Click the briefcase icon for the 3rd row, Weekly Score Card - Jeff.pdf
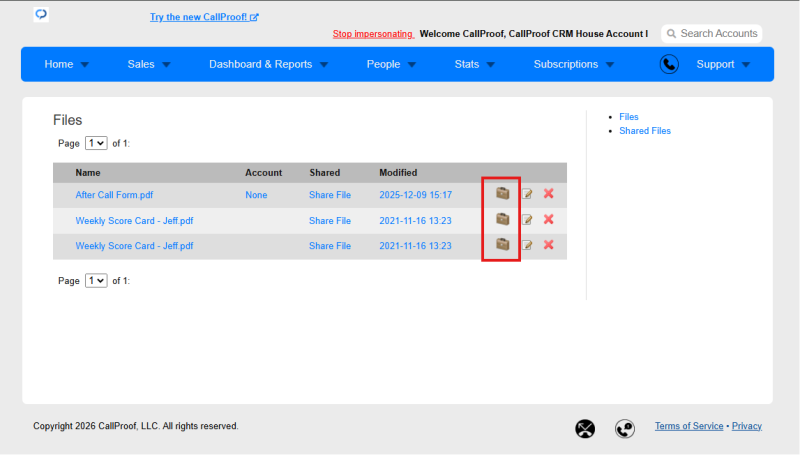This screenshot has width=800, height=455. 503,244
